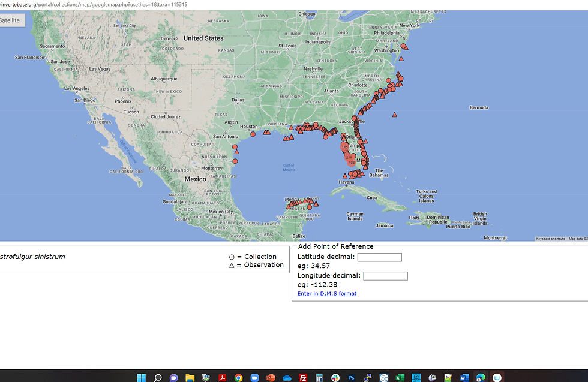This screenshot has height=382, width=588.
Task: Click the 'Havana' city label
Action: [346, 182]
